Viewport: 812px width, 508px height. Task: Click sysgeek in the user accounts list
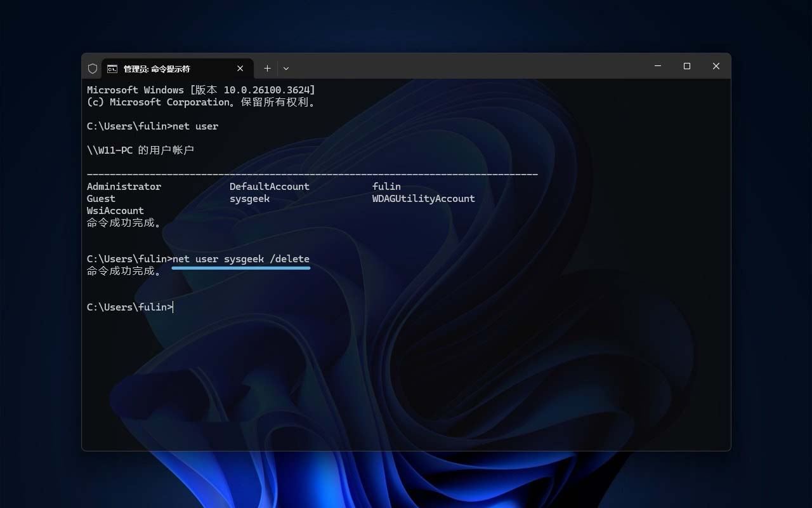(249, 199)
